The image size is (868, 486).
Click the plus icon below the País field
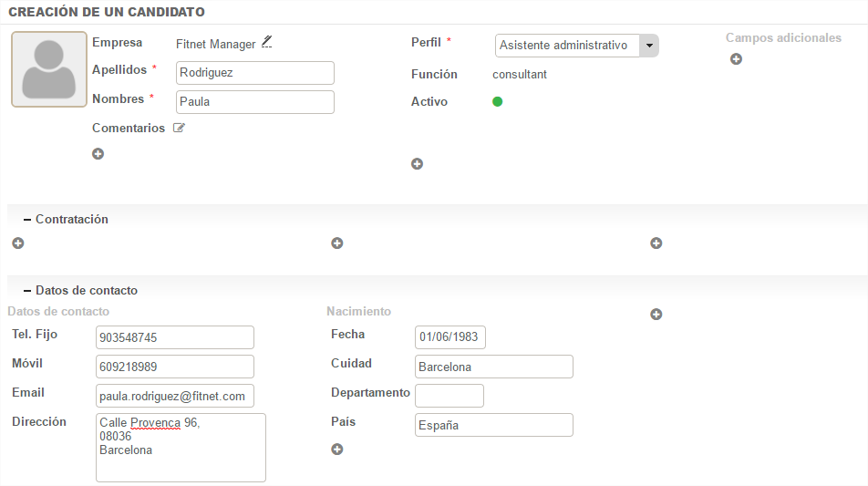336,450
